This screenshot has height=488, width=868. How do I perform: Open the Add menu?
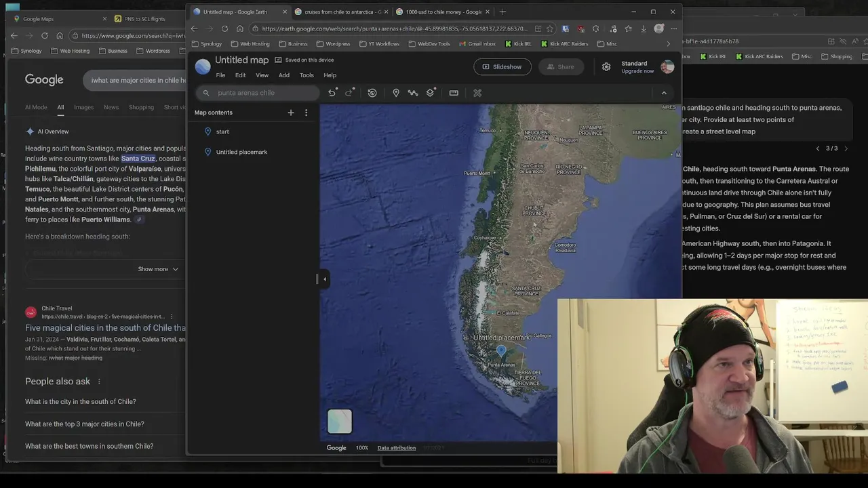(284, 75)
